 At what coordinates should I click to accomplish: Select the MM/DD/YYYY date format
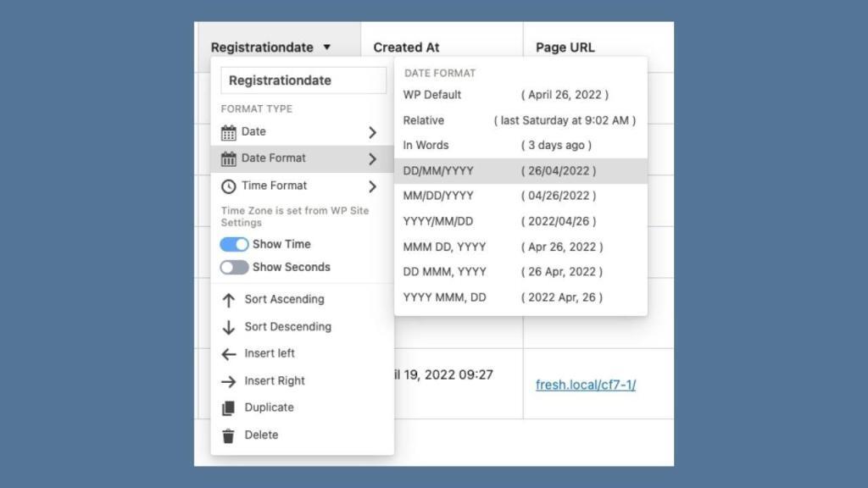click(438, 196)
